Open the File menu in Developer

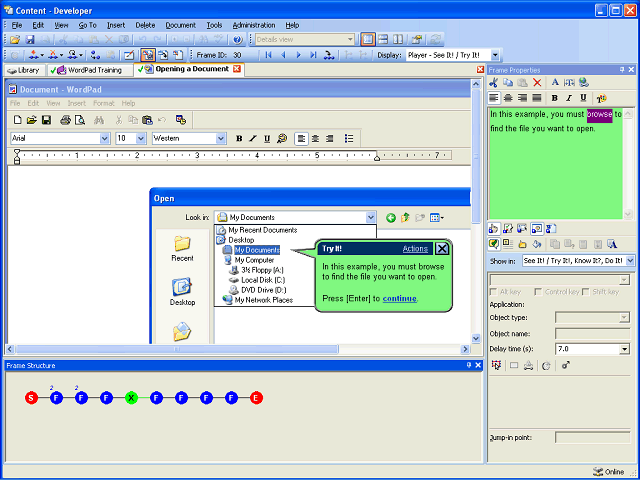[x=17, y=25]
